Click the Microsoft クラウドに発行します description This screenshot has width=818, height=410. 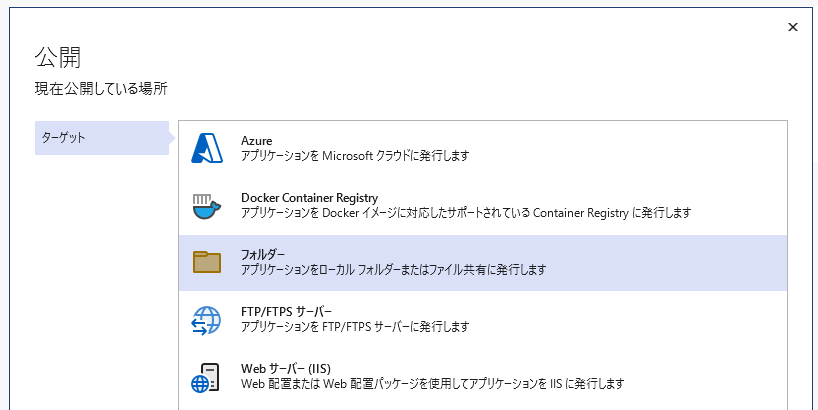click(355, 155)
